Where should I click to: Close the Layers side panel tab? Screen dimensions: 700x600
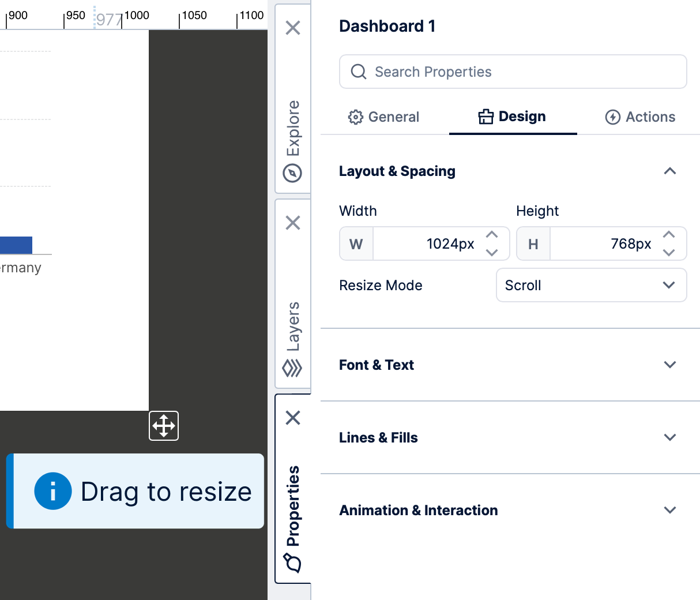coord(293,223)
